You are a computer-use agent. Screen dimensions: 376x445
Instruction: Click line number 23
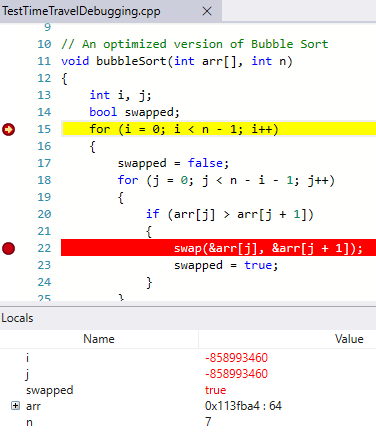tap(44, 265)
